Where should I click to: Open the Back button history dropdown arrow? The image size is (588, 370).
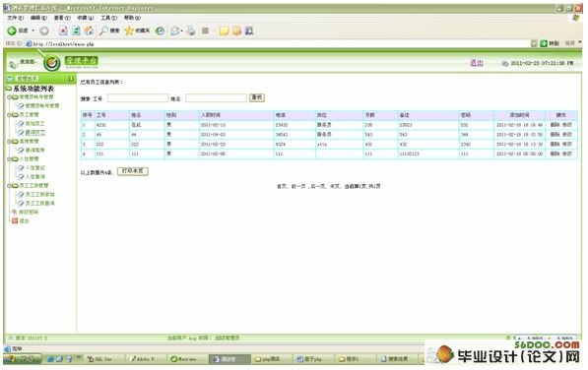33,31
